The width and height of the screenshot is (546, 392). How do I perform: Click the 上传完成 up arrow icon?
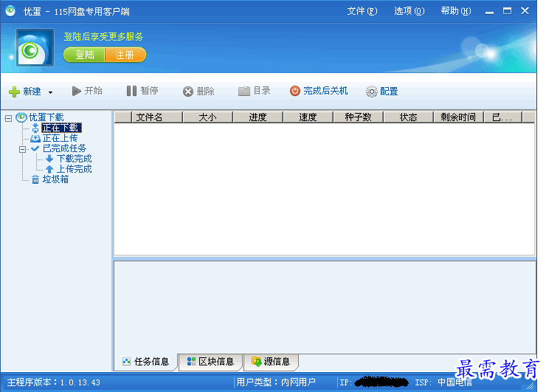coord(49,169)
